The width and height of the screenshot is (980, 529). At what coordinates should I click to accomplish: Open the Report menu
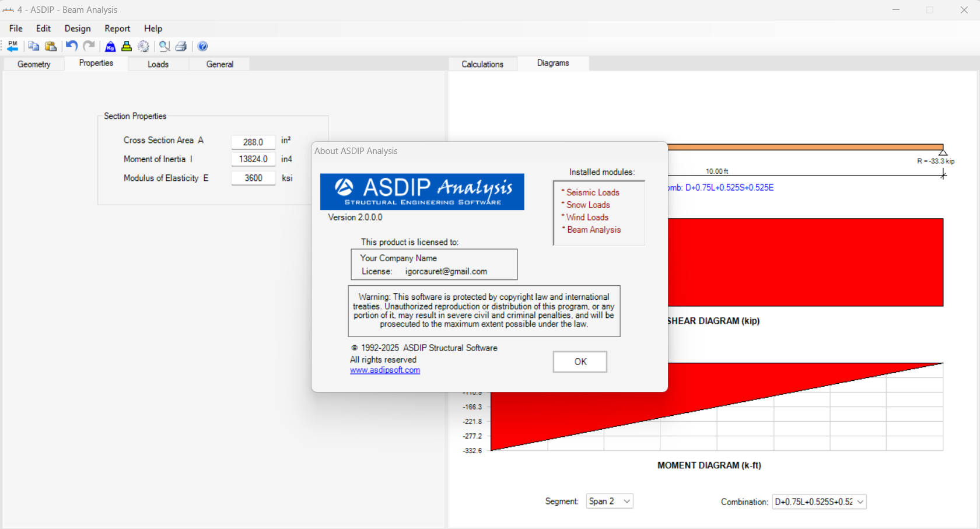pos(117,28)
